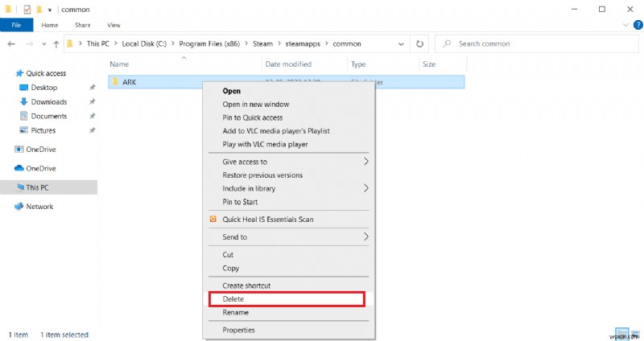The width and height of the screenshot is (644, 341).
Task: Unpin Desktop using its pin icon
Action: (x=93, y=88)
